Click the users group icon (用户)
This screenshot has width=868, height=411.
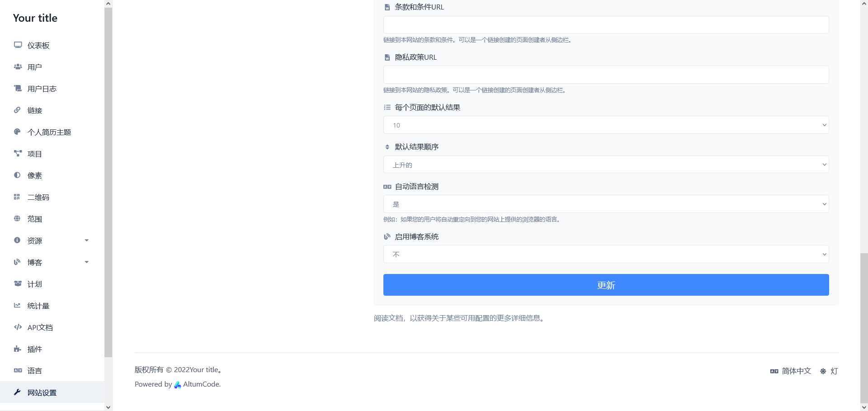(18, 66)
